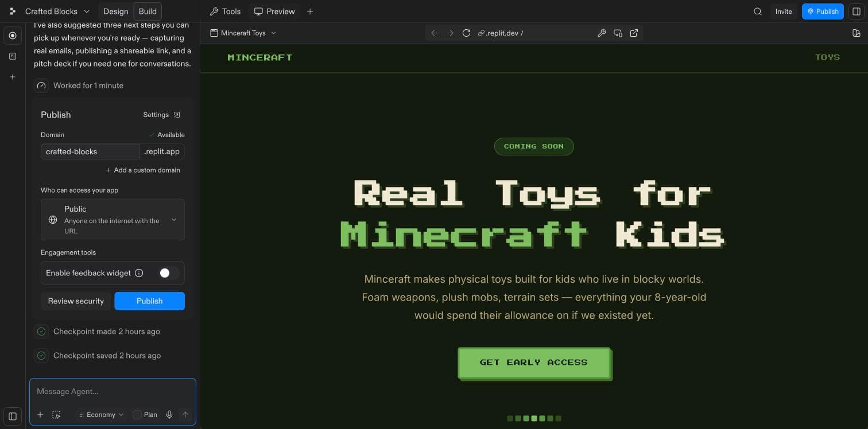The image size is (868, 429).
Task: Toggle the Plan mode checkbox
Action: pyautogui.click(x=137, y=415)
